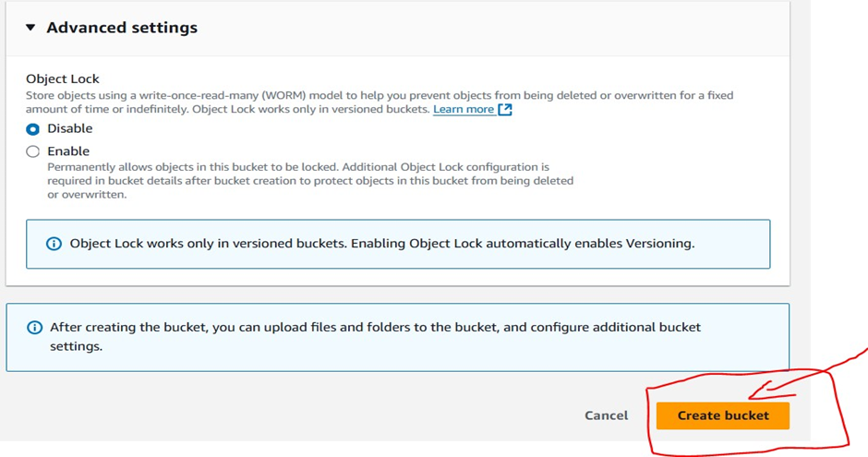The image size is (868, 457).
Task: Click the WORM model description text
Action: 369,95
